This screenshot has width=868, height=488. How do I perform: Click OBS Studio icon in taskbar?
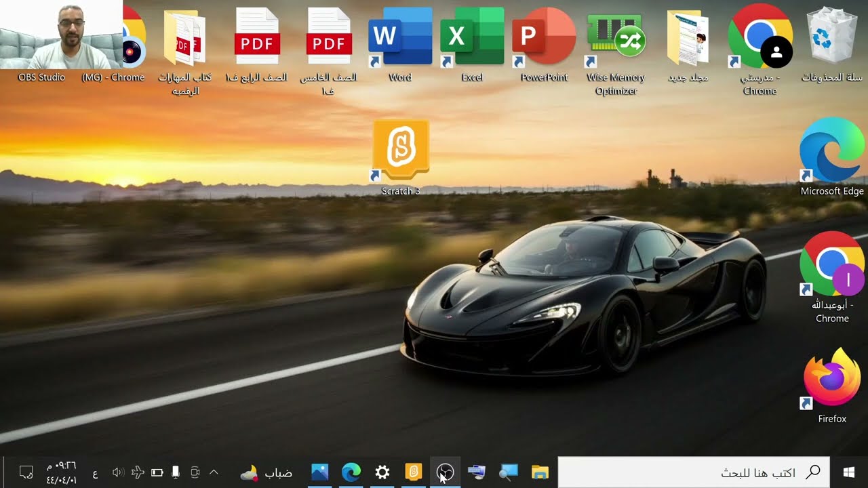445,472
